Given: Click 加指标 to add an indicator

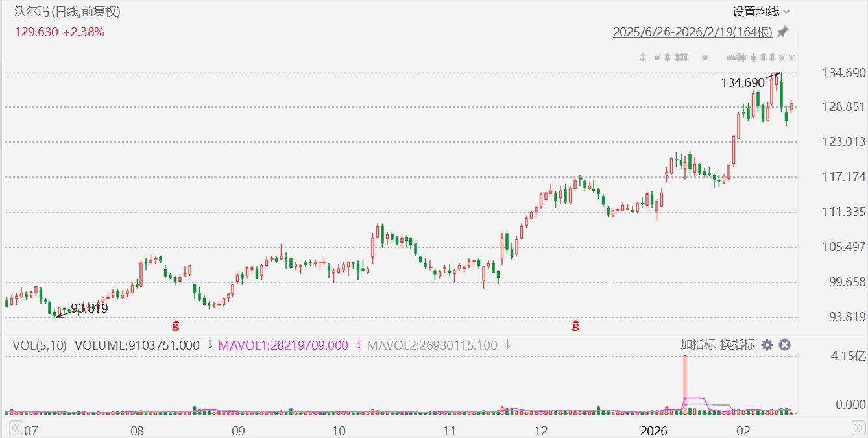Looking at the screenshot, I should click(698, 345).
